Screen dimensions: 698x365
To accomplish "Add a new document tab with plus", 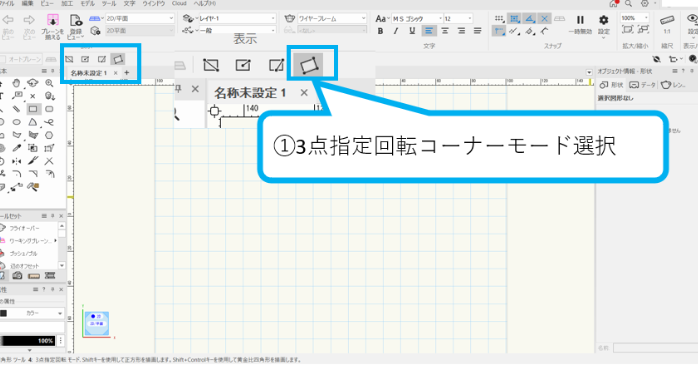I will click(x=127, y=73).
